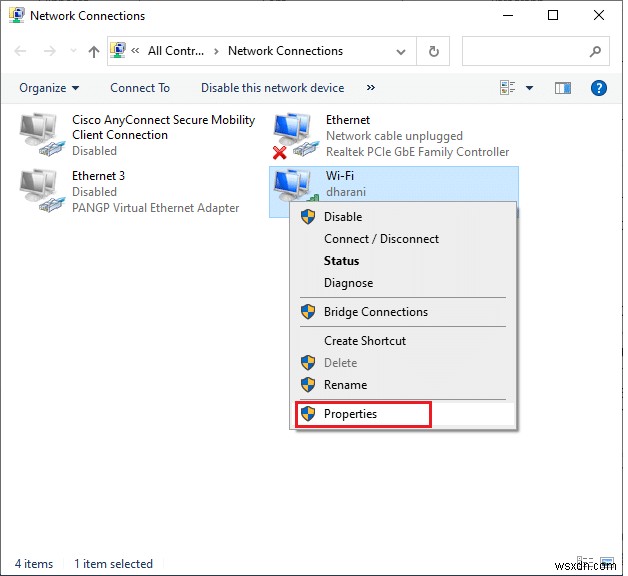Select 'Ethernet 3' connection name text

[x=99, y=176]
